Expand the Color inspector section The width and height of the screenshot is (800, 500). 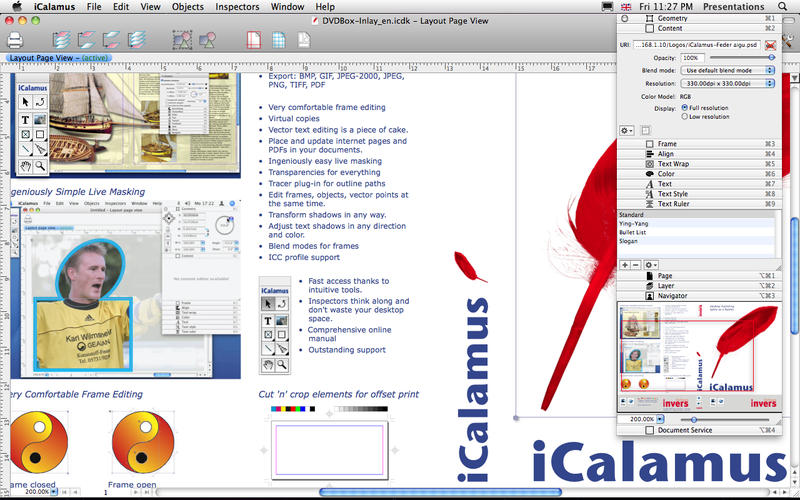pyautogui.click(x=698, y=173)
